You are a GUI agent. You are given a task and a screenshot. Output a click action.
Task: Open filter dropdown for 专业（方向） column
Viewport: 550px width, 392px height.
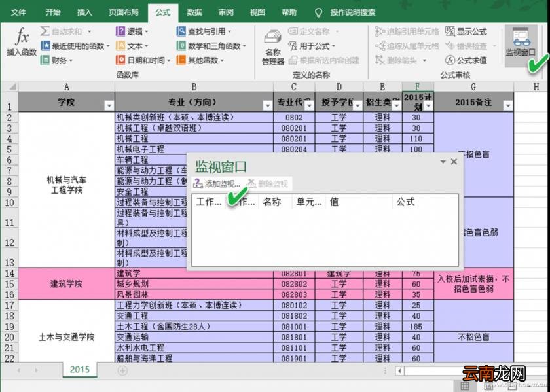268,105
